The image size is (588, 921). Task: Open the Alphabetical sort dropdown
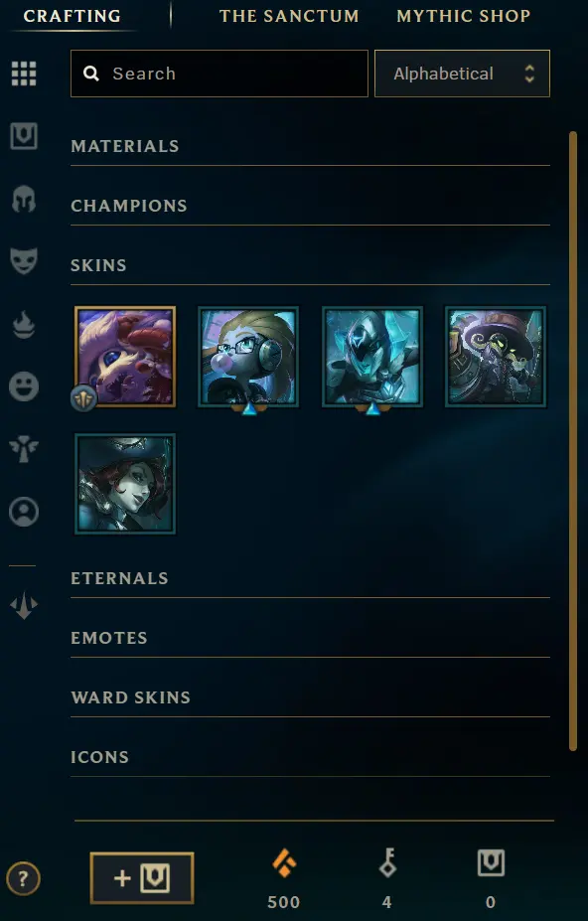[462, 74]
